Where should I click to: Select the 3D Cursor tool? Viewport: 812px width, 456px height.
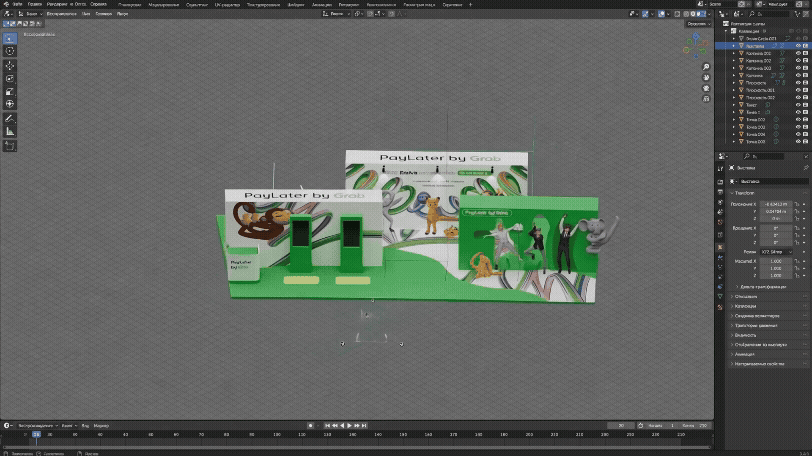pos(10,51)
